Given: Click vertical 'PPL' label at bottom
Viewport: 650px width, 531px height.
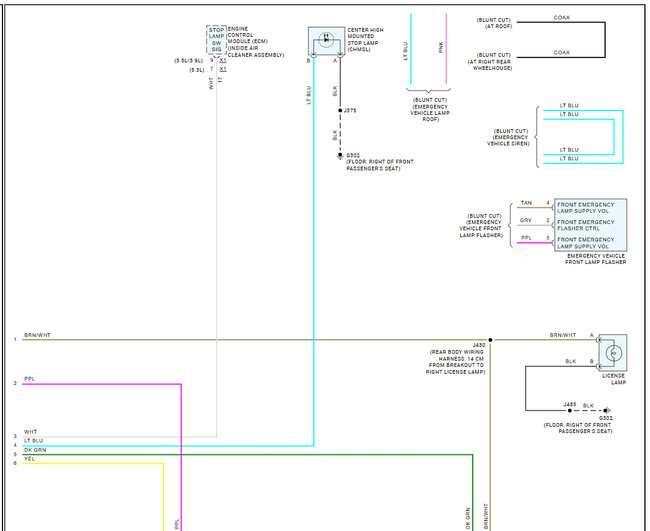Looking at the screenshot, I should coord(177,524).
